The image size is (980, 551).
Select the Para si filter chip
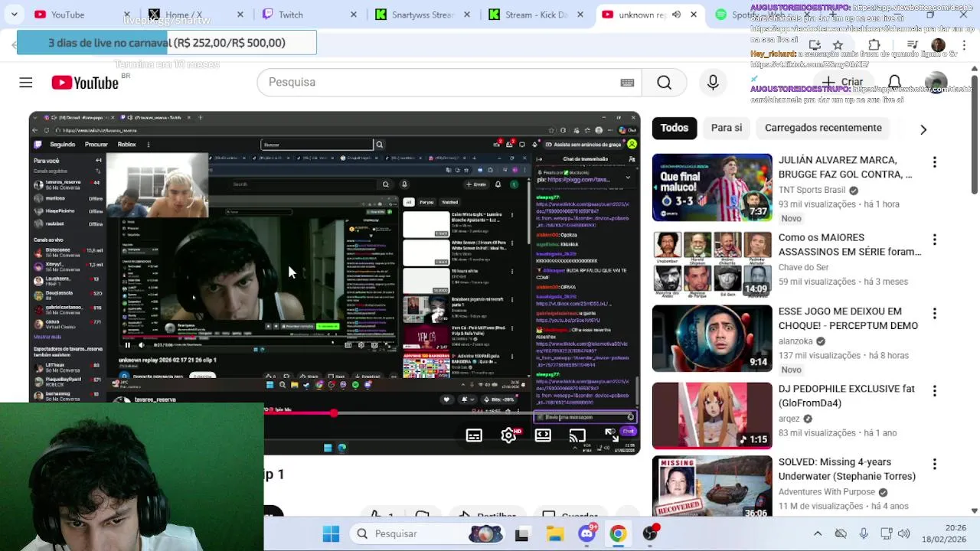pyautogui.click(x=727, y=128)
